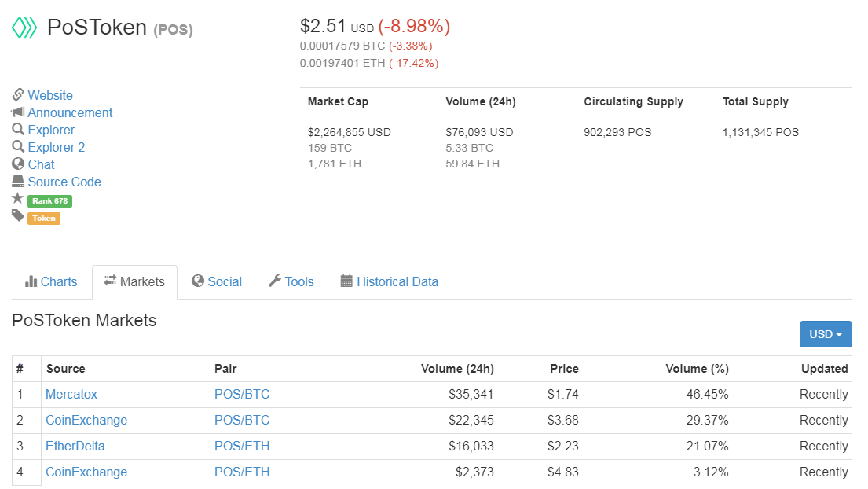Open EtherDelta POS/ETH pair link
Image resolution: width=868 pixels, height=489 pixels.
[x=242, y=447]
